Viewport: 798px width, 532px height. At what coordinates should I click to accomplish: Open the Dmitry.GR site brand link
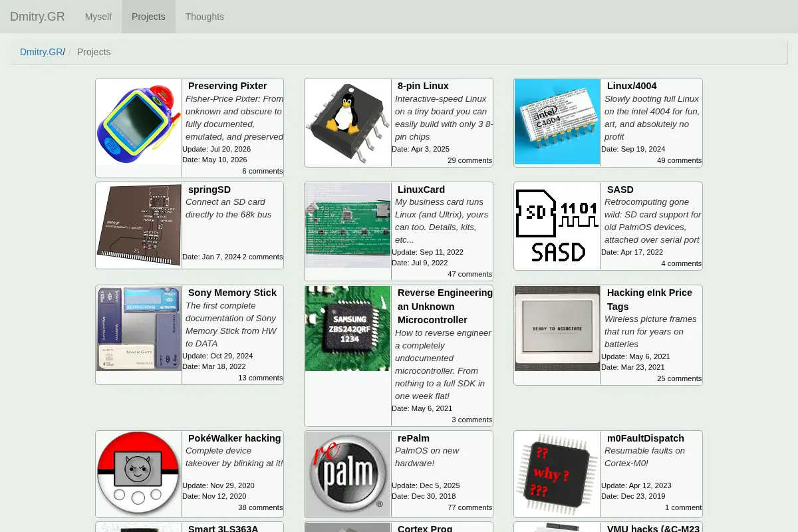tap(37, 17)
